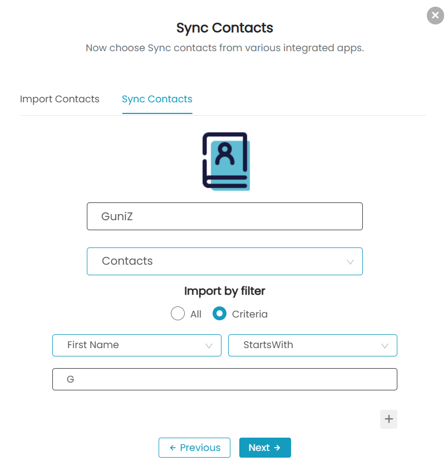Open the Contacts module dropdown
Image resolution: width=448 pixels, height=476 pixels.
[x=225, y=261]
